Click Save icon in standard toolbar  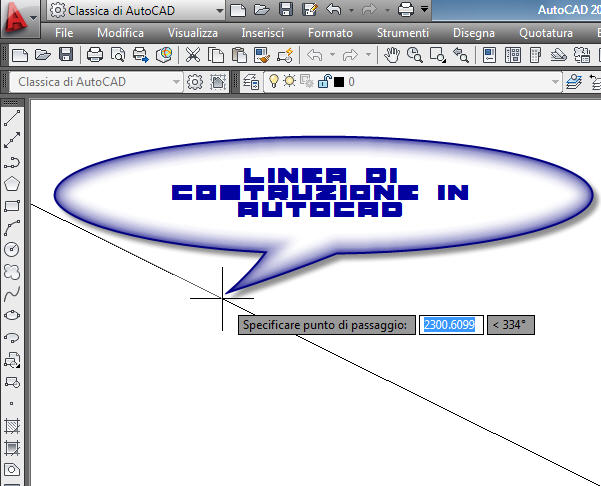66,55
